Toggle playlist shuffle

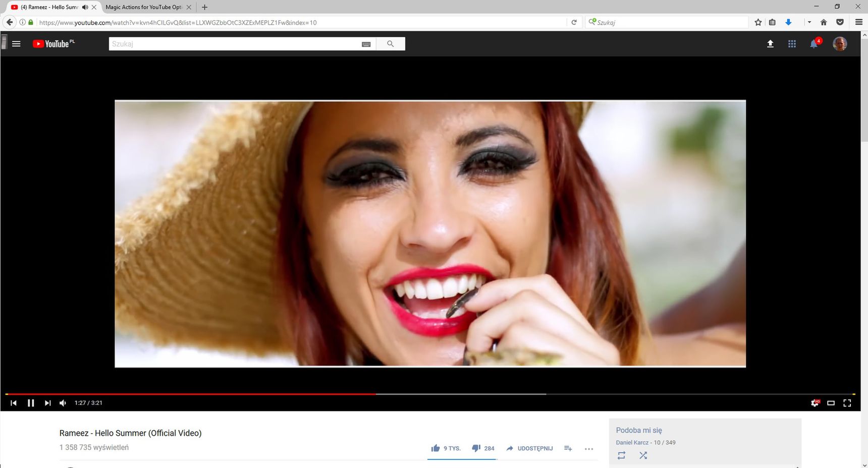pos(643,455)
